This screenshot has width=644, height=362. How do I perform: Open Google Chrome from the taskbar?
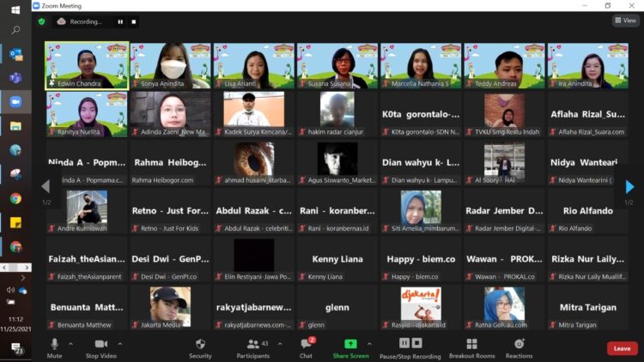click(x=15, y=198)
